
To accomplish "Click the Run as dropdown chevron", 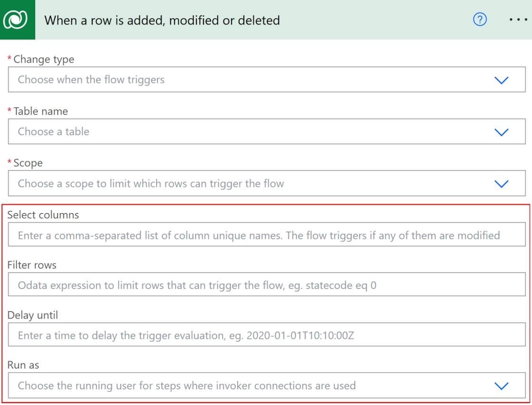I will [x=501, y=386].
